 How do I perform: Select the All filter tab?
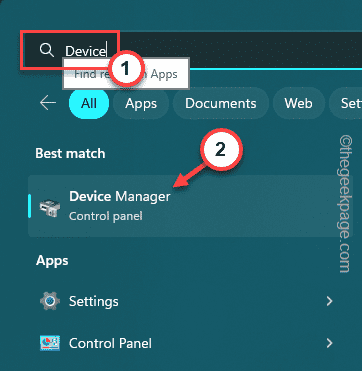click(89, 104)
